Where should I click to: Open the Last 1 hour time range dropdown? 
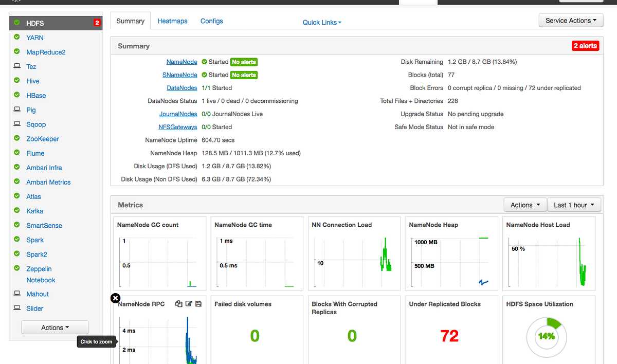(x=574, y=205)
